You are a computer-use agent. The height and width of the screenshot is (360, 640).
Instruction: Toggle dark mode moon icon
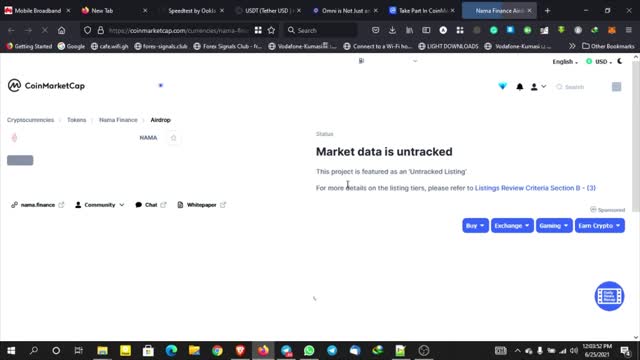tap(620, 61)
